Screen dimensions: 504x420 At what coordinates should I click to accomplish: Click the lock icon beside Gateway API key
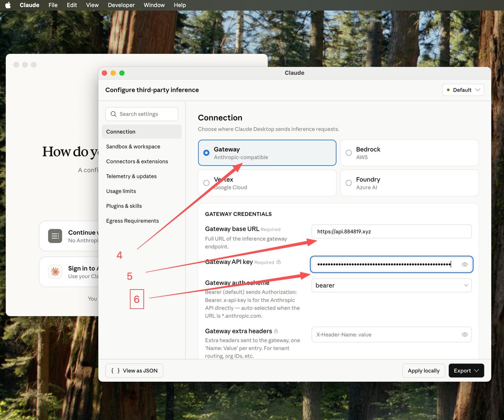click(x=279, y=262)
